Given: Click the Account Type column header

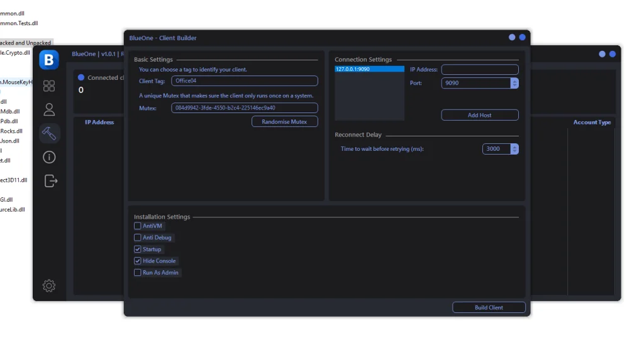Looking at the screenshot, I should pos(592,123).
